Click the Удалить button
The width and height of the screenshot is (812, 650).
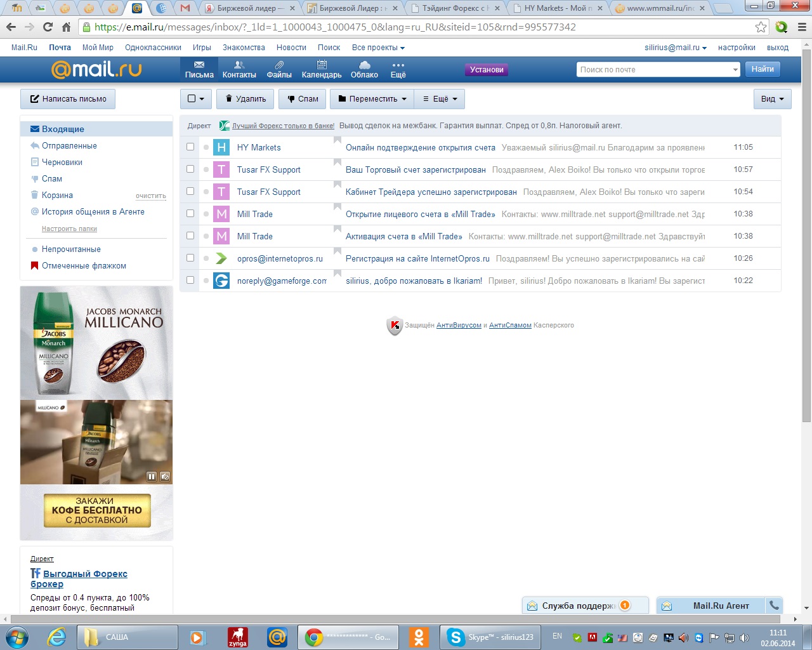(x=246, y=99)
